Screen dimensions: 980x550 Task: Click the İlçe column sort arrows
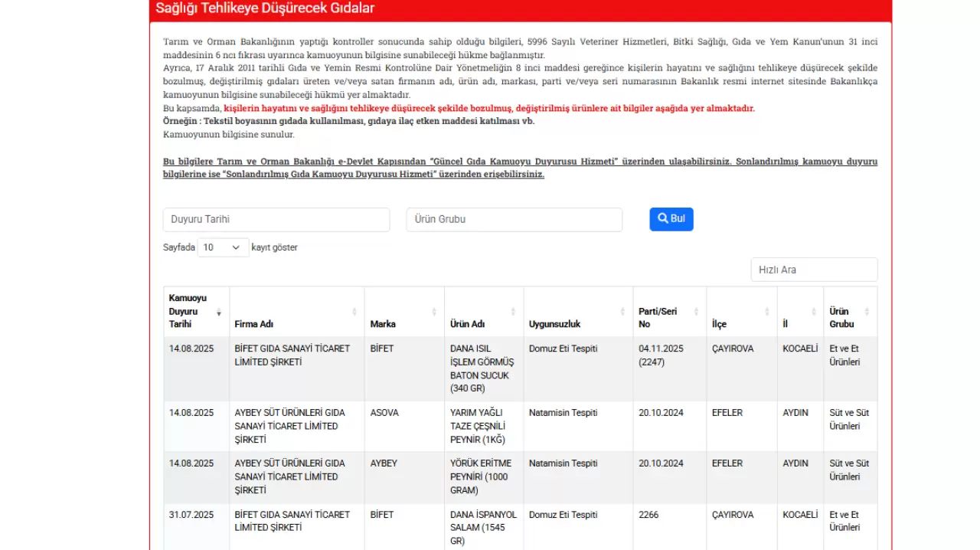(x=766, y=312)
